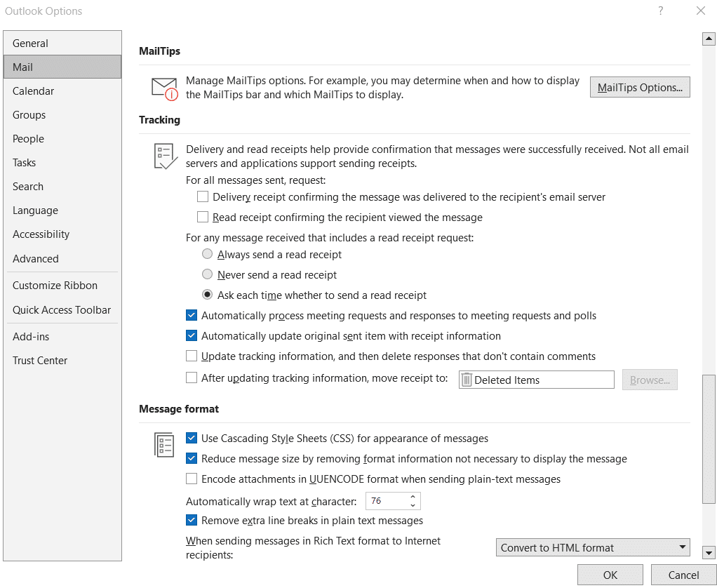Viewport: 717px width, 588px height.
Task: Disable automatically process meeting requests option
Action: [x=192, y=315]
